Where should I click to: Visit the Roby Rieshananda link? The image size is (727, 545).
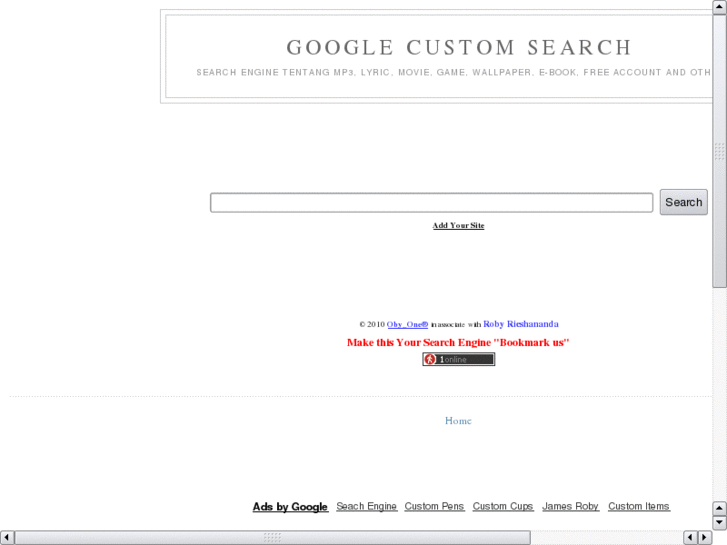521,324
